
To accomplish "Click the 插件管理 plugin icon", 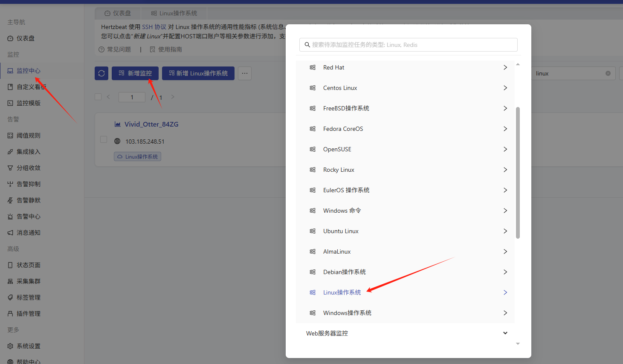I will pyautogui.click(x=10, y=314).
